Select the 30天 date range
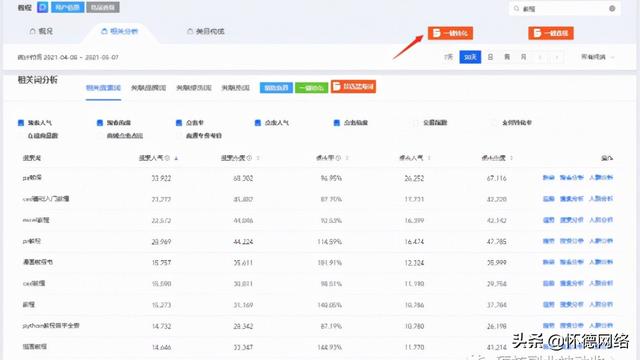 pyautogui.click(x=470, y=57)
